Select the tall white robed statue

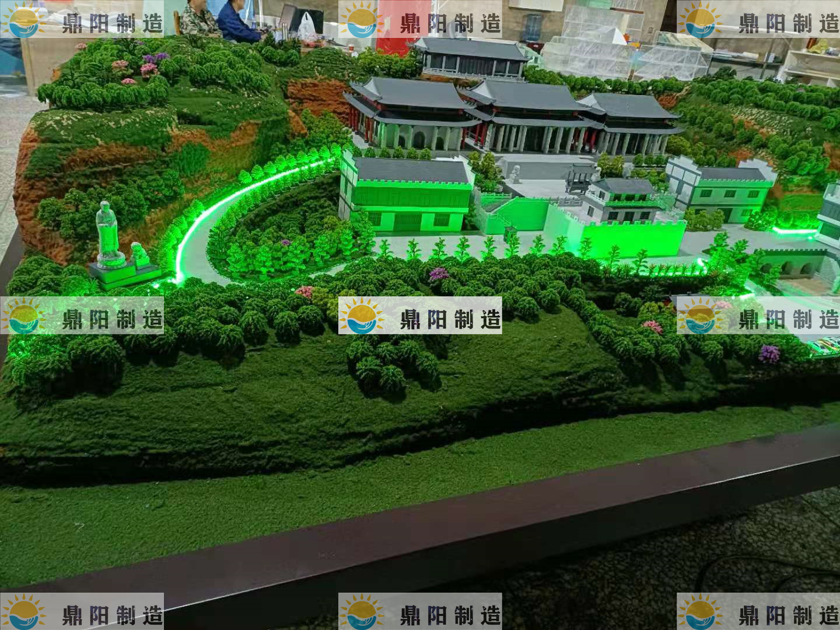click(108, 233)
